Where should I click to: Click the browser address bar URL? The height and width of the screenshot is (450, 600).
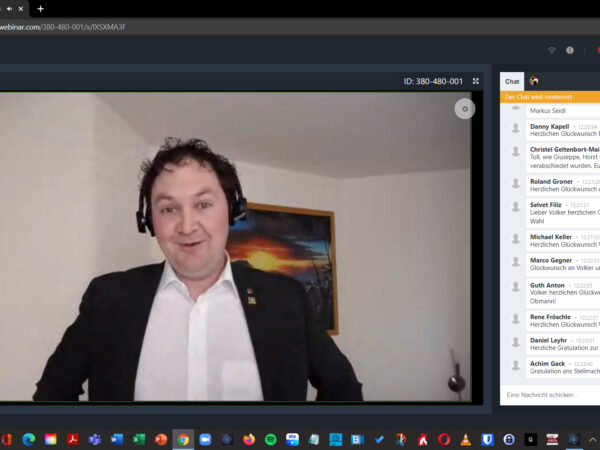63,27
